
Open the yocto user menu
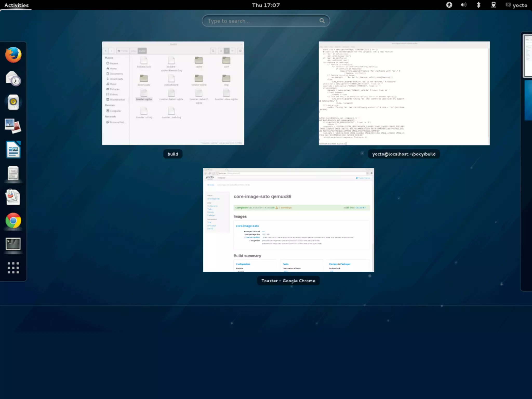click(x=516, y=5)
